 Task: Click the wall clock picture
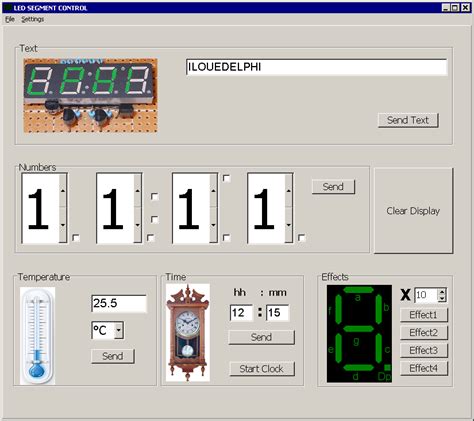(188, 332)
